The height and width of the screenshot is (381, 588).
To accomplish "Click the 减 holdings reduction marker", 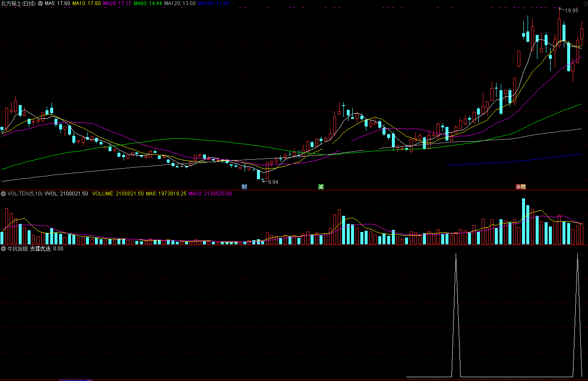I will click(x=321, y=187).
